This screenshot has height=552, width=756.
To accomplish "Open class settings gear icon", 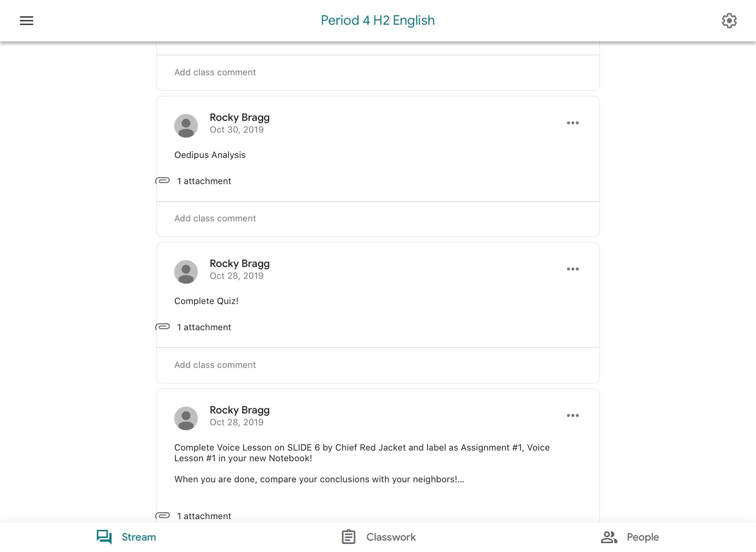I will click(729, 21).
